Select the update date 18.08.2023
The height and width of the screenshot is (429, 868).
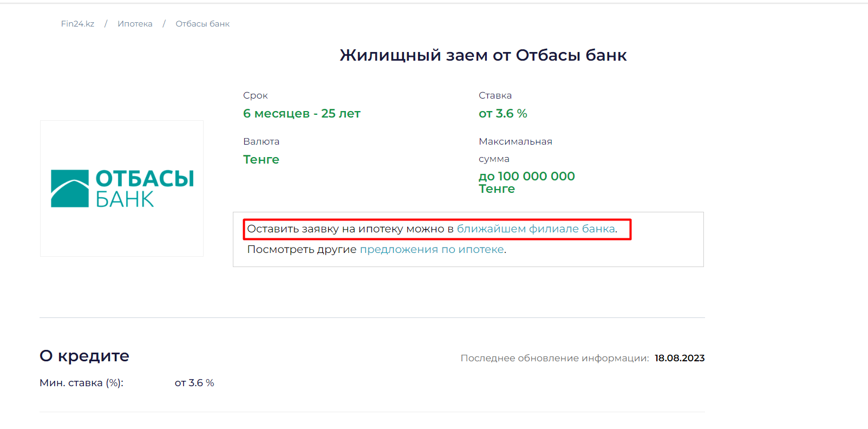point(680,358)
